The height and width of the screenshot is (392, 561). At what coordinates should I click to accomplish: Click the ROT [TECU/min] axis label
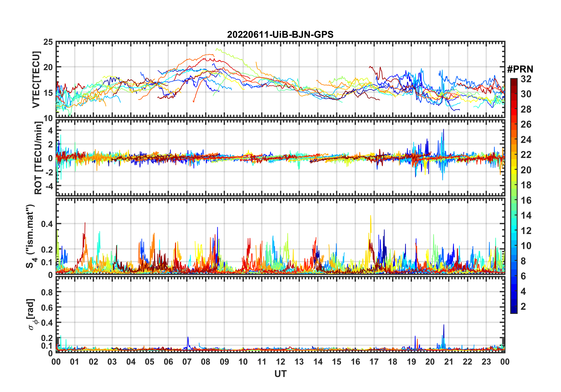pos(38,158)
